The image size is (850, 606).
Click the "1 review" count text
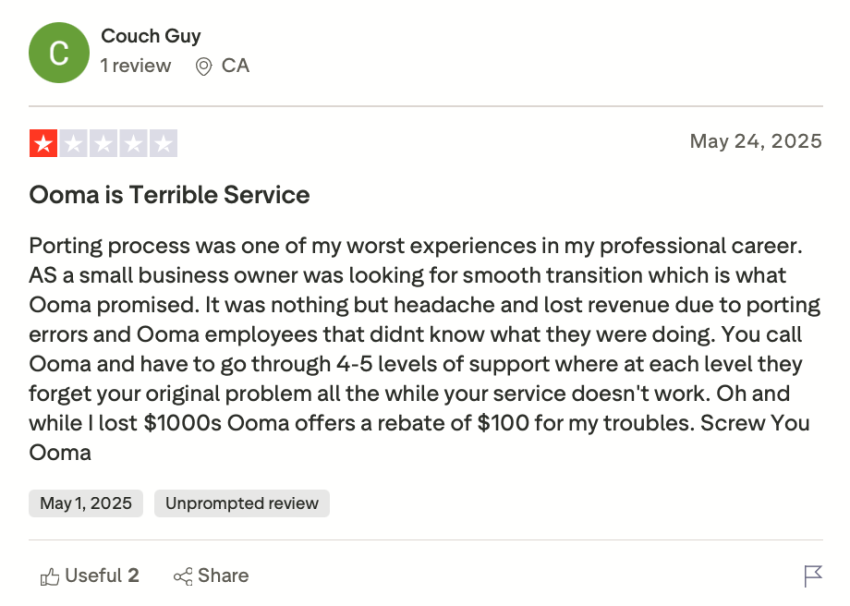136,66
